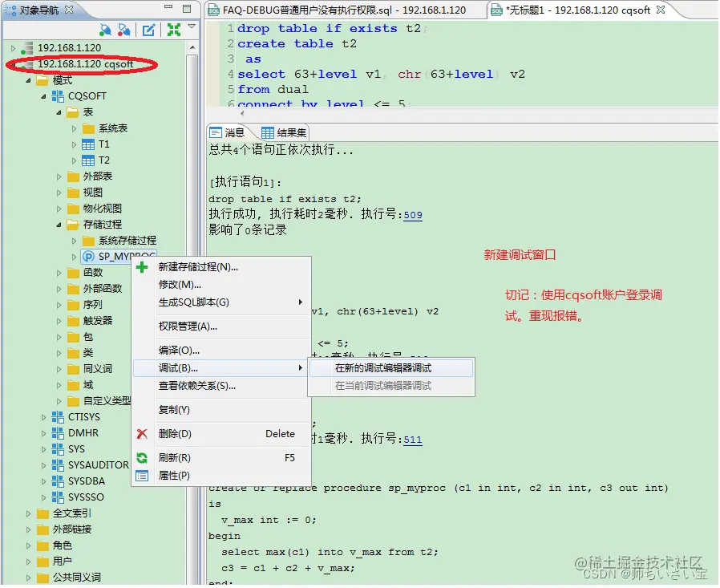Click red X 删除(D) menu entry
Image resolution: width=720 pixels, height=588 pixels.
click(221, 434)
